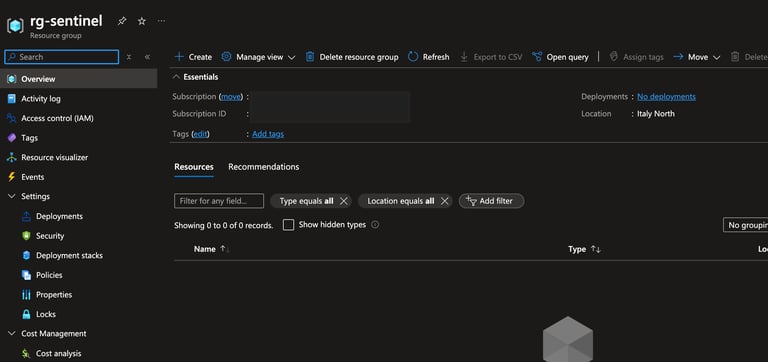
Task: Collapse the Essentials section
Action: [x=196, y=77]
